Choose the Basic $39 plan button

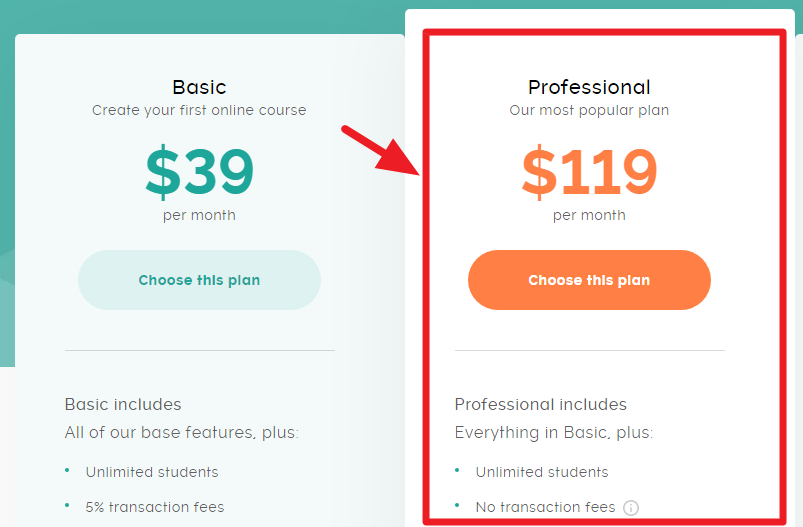(199, 280)
